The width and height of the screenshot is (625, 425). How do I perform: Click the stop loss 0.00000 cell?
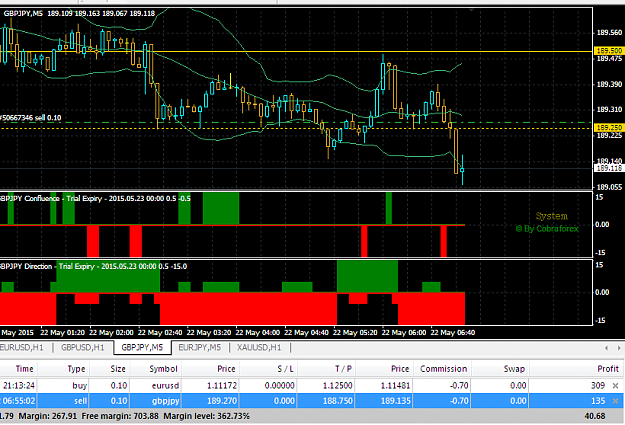click(x=279, y=386)
